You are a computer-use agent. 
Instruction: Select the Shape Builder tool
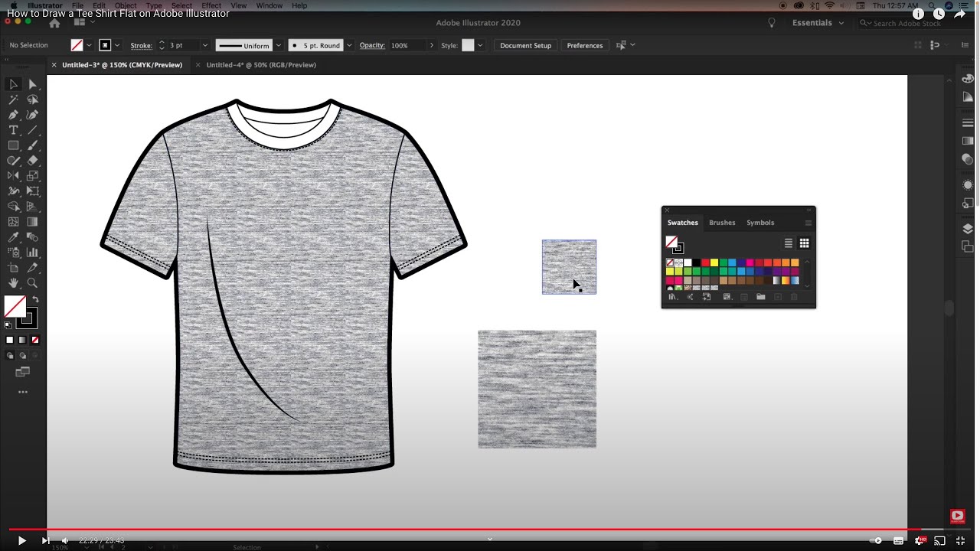click(13, 207)
